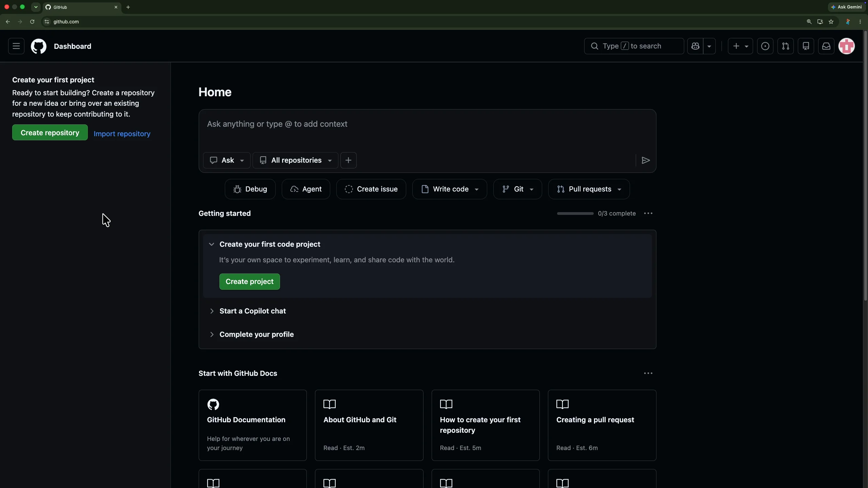Select the Create issue chip
Screen dimensions: 868x488
(371, 189)
